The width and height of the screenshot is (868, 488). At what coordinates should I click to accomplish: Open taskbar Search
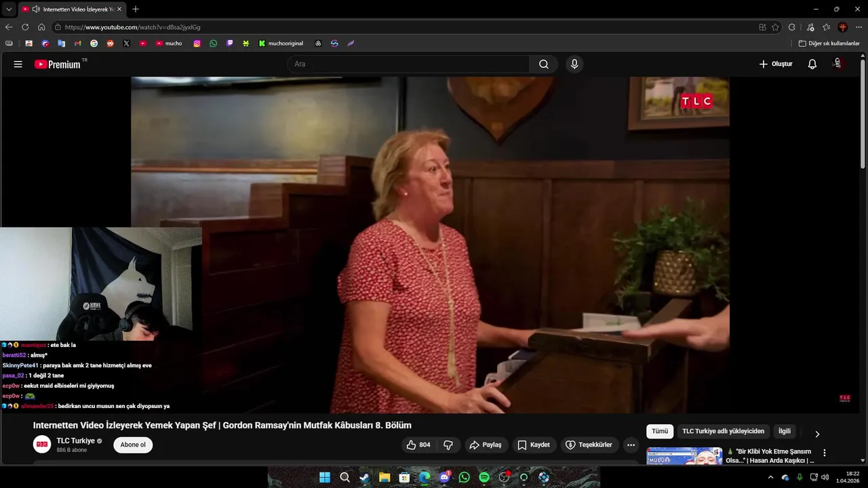pos(344,477)
